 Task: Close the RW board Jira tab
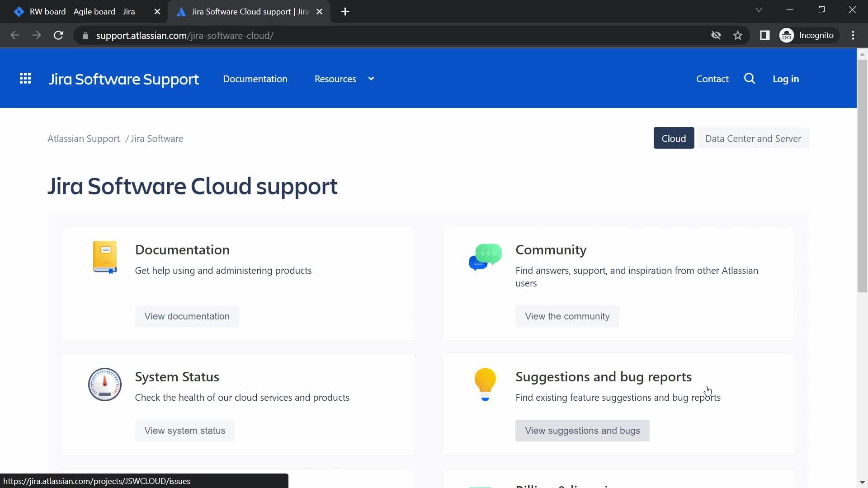[157, 12]
